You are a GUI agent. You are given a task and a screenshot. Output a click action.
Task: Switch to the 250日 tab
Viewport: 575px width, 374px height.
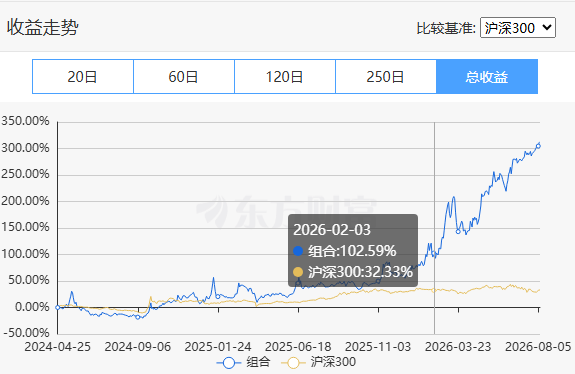coord(386,77)
